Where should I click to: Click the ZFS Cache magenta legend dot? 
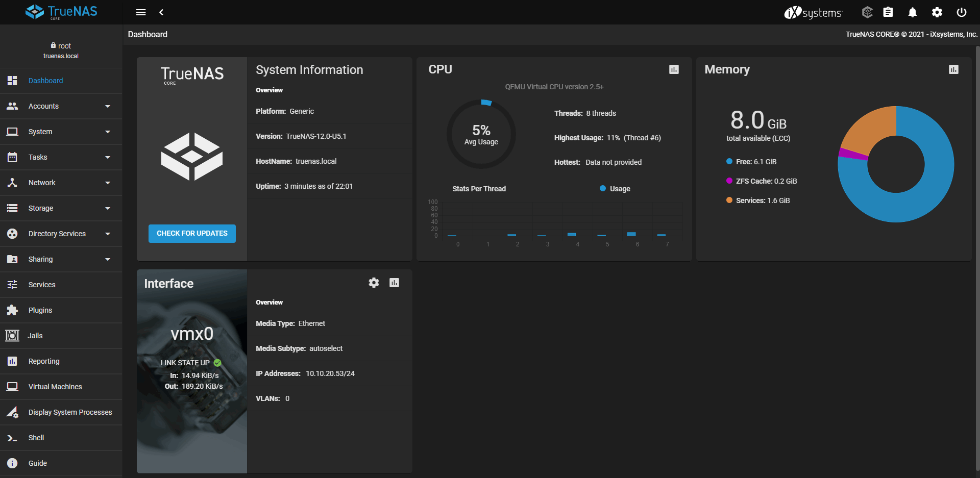tap(729, 181)
